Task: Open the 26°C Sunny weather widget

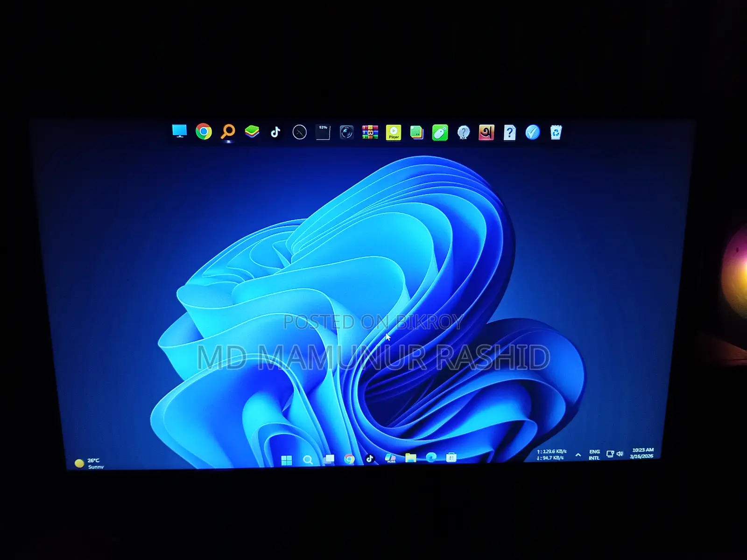Action: [90, 463]
